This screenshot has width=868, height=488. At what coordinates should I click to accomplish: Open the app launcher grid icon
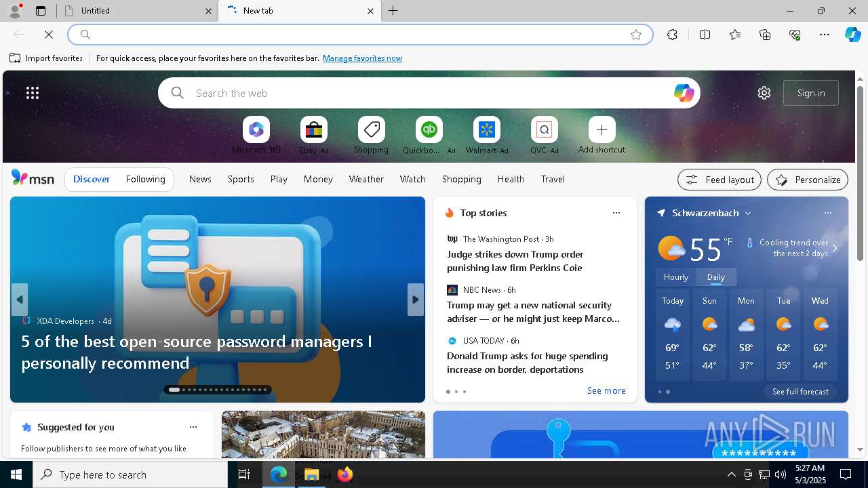pyautogui.click(x=32, y=93)
